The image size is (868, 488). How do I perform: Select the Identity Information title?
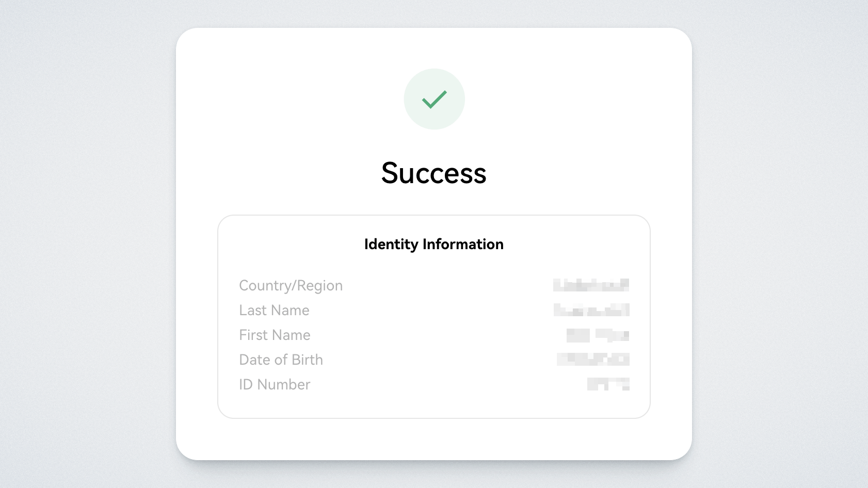pos(434,244)
